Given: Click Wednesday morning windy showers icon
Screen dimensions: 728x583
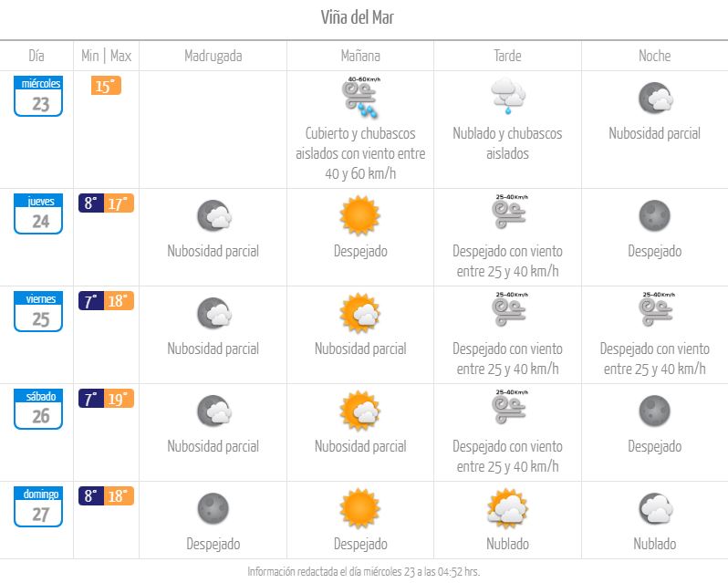Looking at the screenshot, I should point(360,98).
